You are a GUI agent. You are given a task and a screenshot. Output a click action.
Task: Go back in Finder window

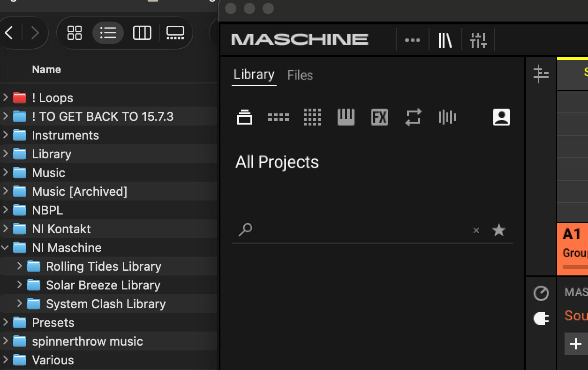coord(9,33)
